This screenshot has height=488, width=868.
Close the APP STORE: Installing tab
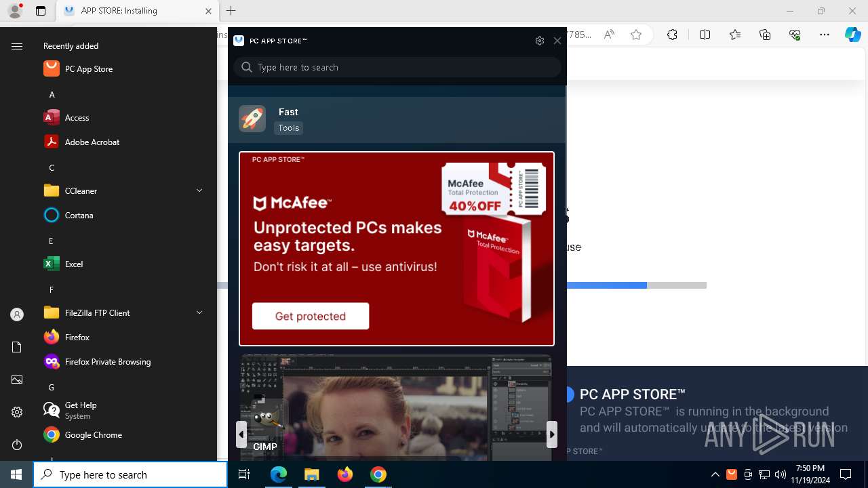coord(208,11)
